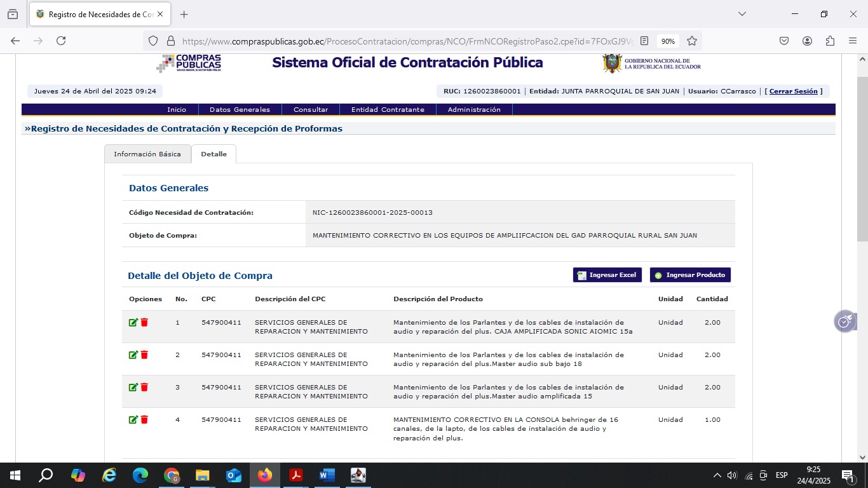Open the Entidad Contratante menu

tap(388, 109)
